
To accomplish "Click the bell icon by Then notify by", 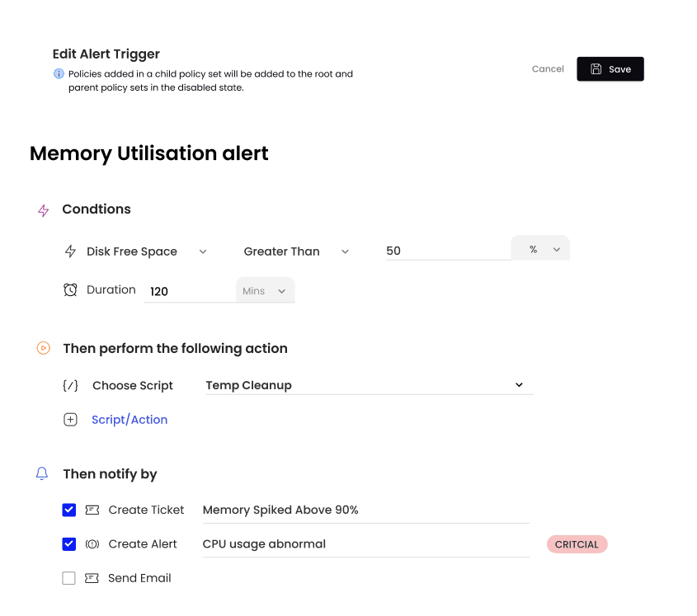I will click(42, 474).
